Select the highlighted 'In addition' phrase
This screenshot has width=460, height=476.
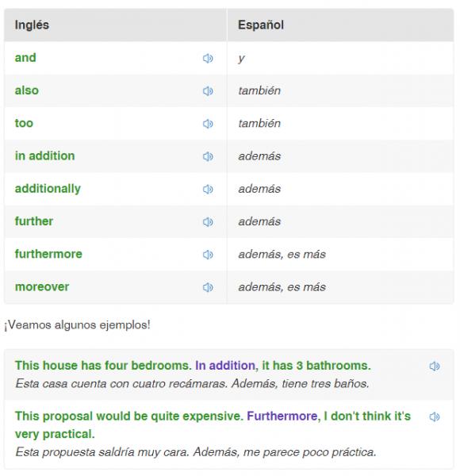[225, 366]
